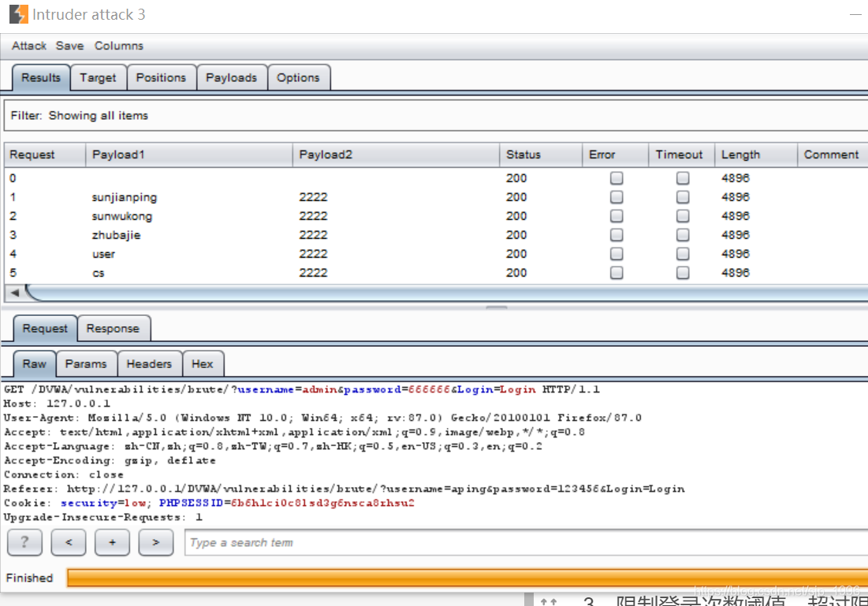This screenshot has width=868, height=606.
Task: Go to next search match button
Action: click(155, 542)
